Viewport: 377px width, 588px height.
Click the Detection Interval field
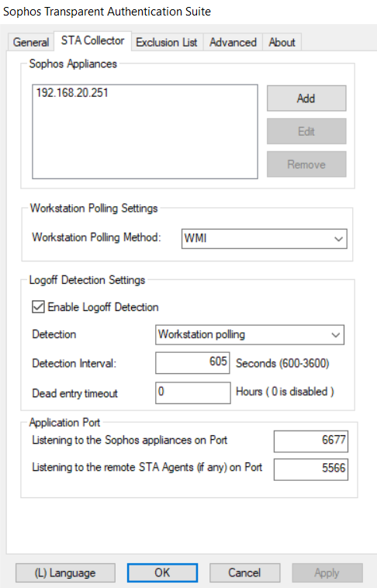click(x=193, y=362)
